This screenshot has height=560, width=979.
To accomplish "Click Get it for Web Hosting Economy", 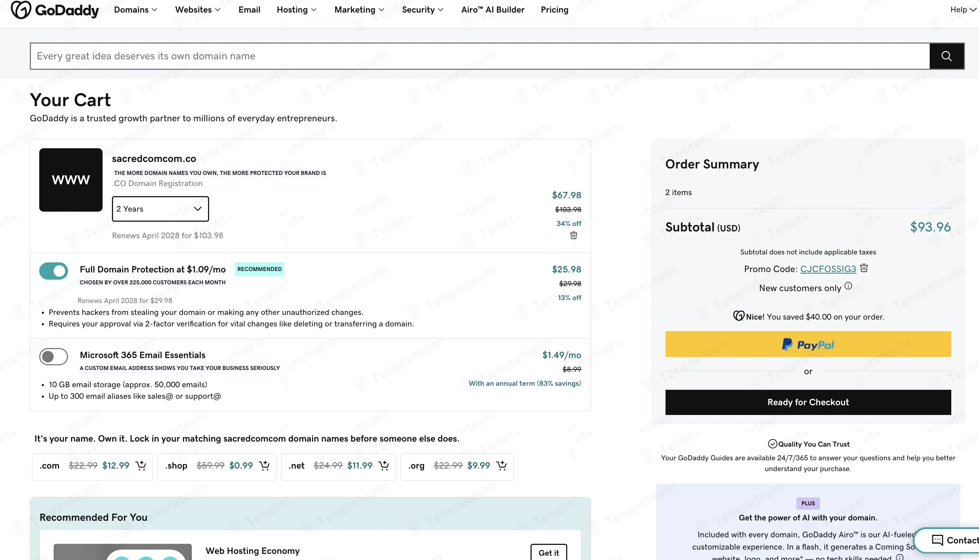I will coord(548,552).
